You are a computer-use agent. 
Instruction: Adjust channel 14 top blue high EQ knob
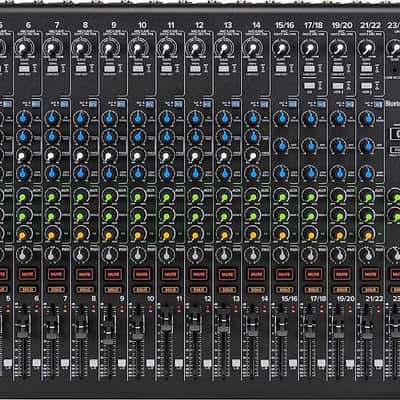point(252,118)
